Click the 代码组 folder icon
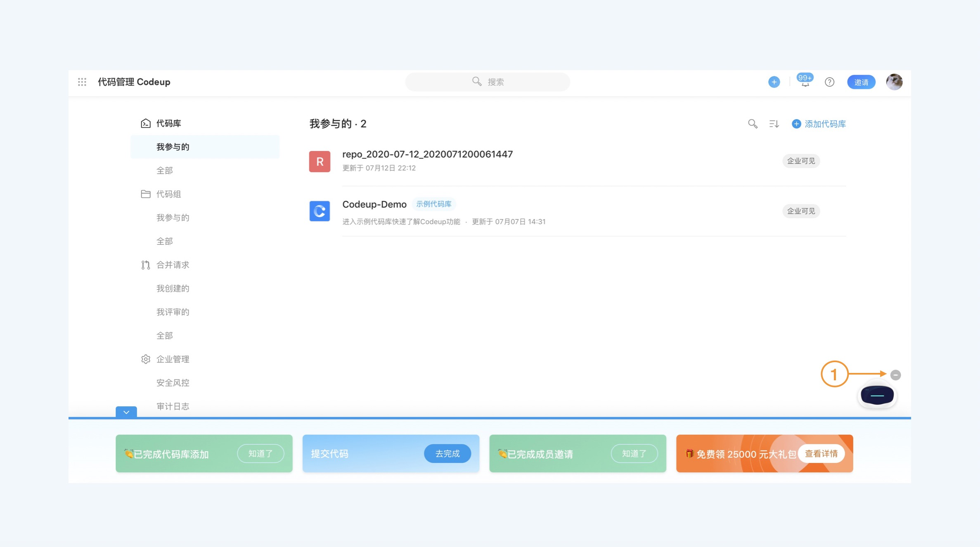The width and height of the screenshot is (980, 547). click(x=145, y=194)
